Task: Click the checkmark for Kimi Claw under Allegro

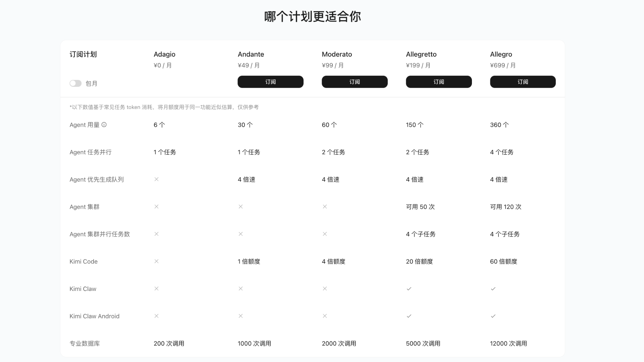Action: [x=493, y=289]
